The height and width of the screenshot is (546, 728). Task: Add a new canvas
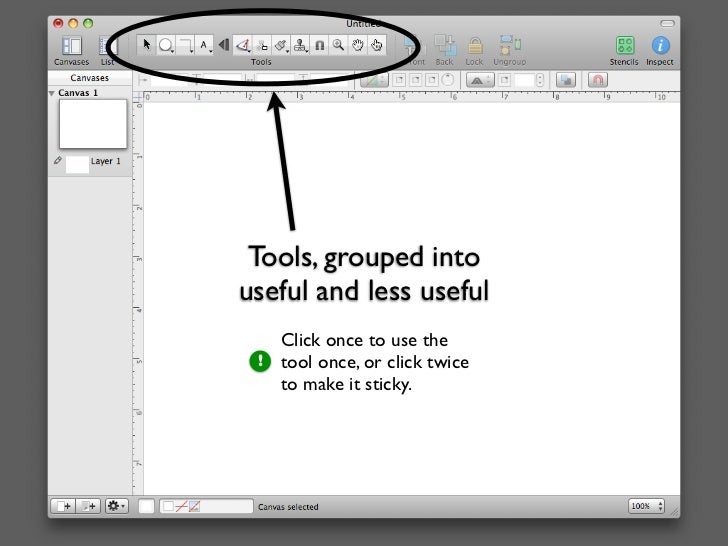(x=63, y=506)
